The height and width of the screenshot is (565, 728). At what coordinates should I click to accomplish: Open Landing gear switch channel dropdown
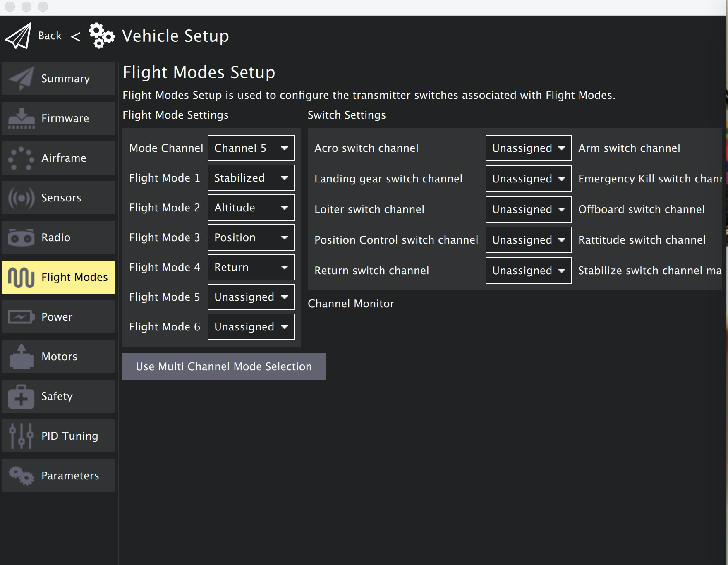[529, 179]
